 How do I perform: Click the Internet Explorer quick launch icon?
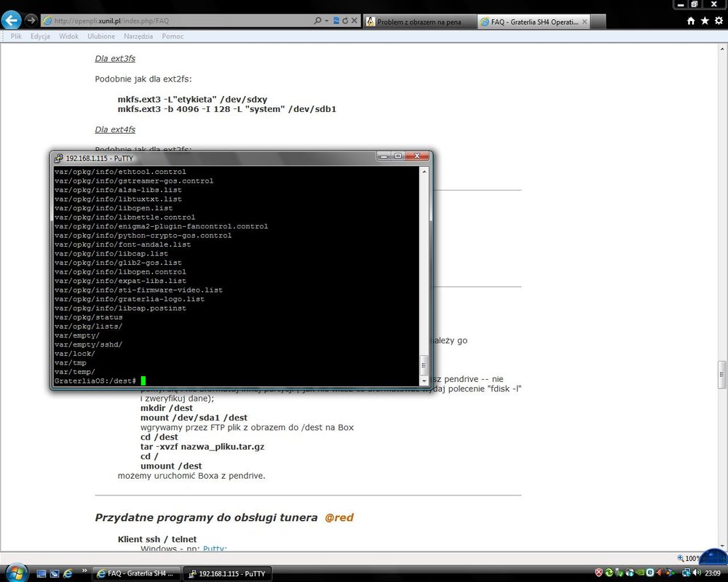point(68,573)
